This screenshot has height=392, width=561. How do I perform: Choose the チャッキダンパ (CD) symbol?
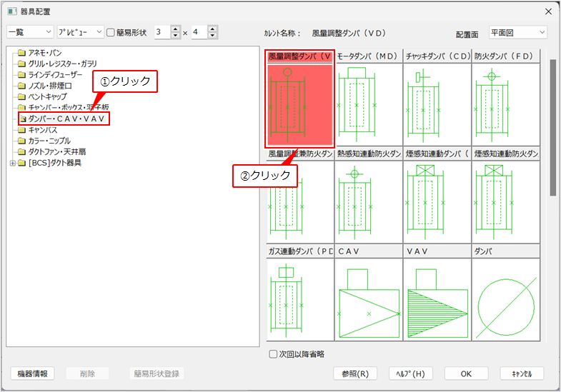coord(436,104)
